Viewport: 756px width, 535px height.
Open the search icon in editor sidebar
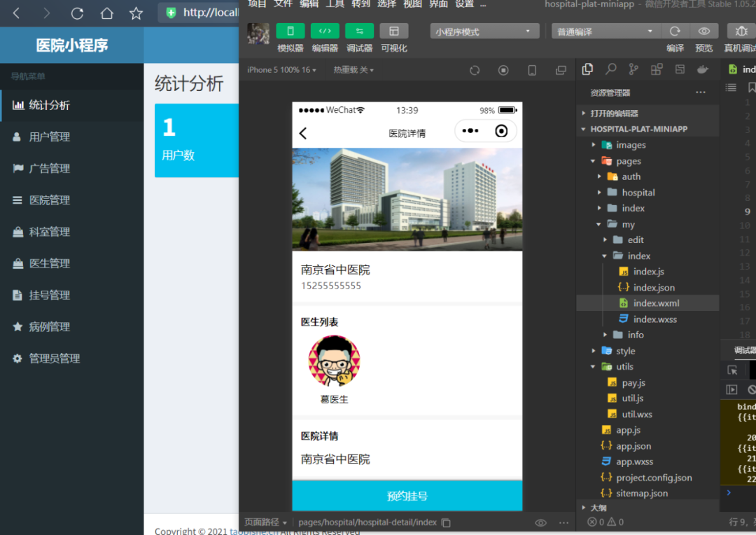coord(610,69)
